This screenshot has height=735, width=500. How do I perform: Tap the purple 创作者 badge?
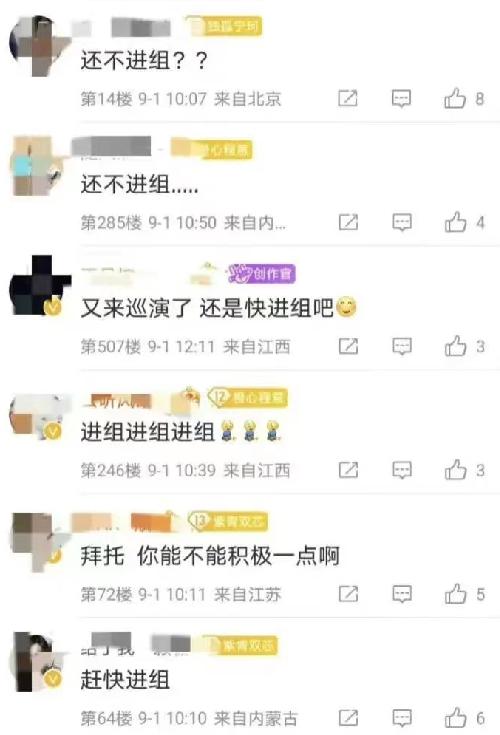262,274
